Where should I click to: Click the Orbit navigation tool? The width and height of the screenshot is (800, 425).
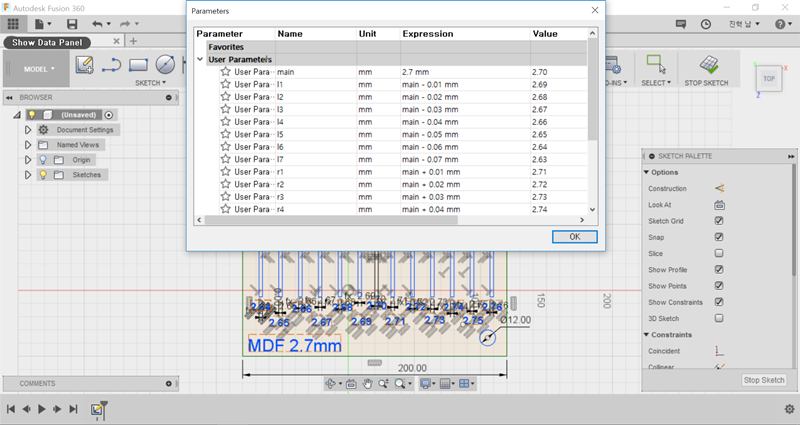click(330, 384)
